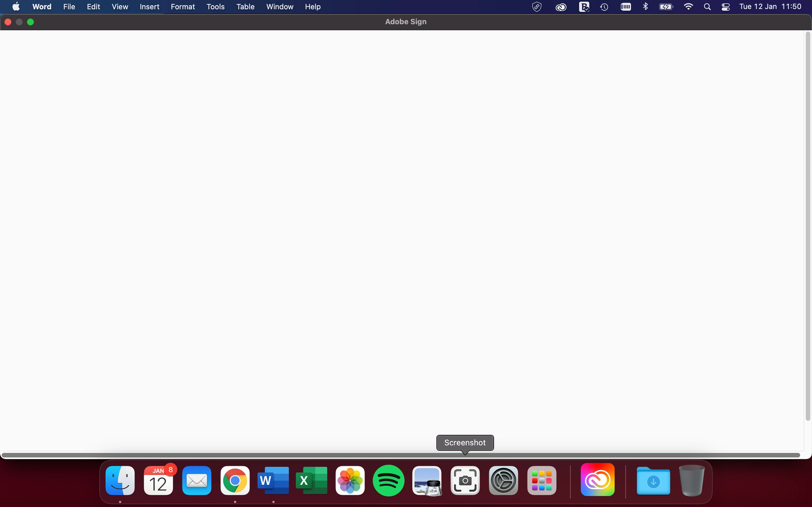Open Wi-Fi status menu
Image resolution: width=812 pixels, height=507 pixels.
point(688,7)
